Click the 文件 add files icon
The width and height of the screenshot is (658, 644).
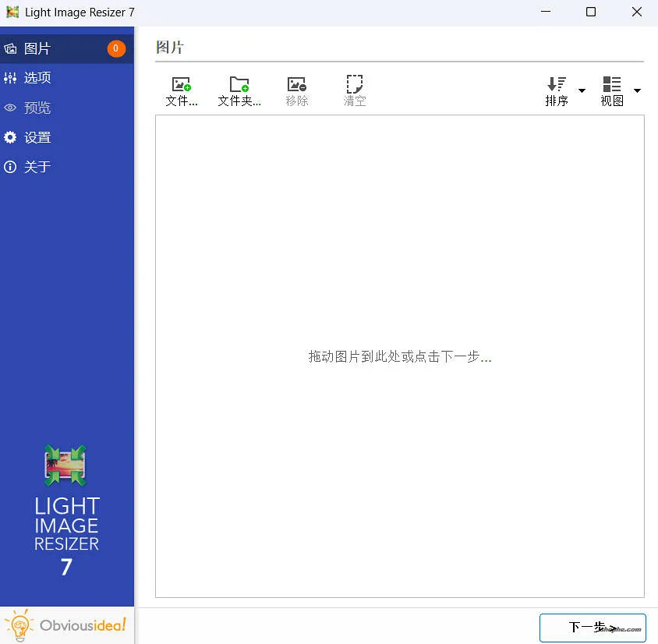tap(181, 90)
